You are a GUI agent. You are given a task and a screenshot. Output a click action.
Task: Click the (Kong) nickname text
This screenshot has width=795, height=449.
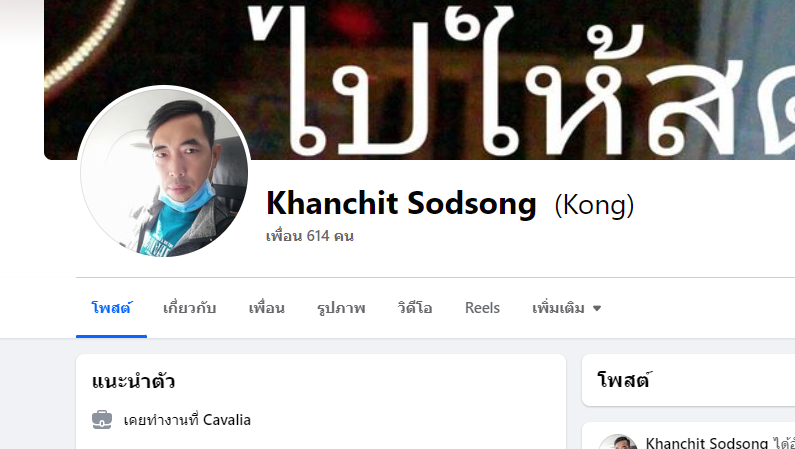click(594, 205)
